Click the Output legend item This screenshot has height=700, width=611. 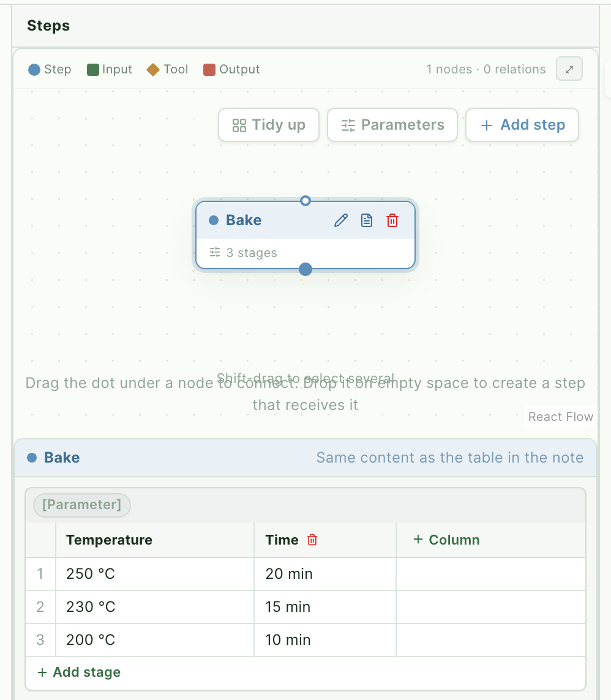tap(231, 69)
